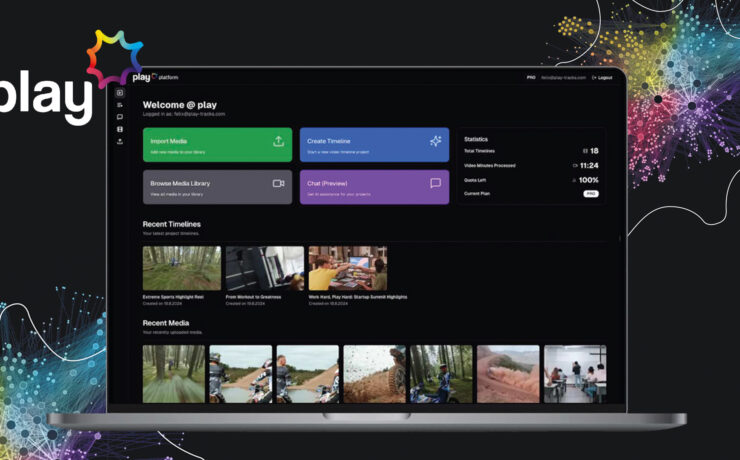Open the dashboard home sidebar icon
This screenshot has height=460, width=740.
point(120,93)
